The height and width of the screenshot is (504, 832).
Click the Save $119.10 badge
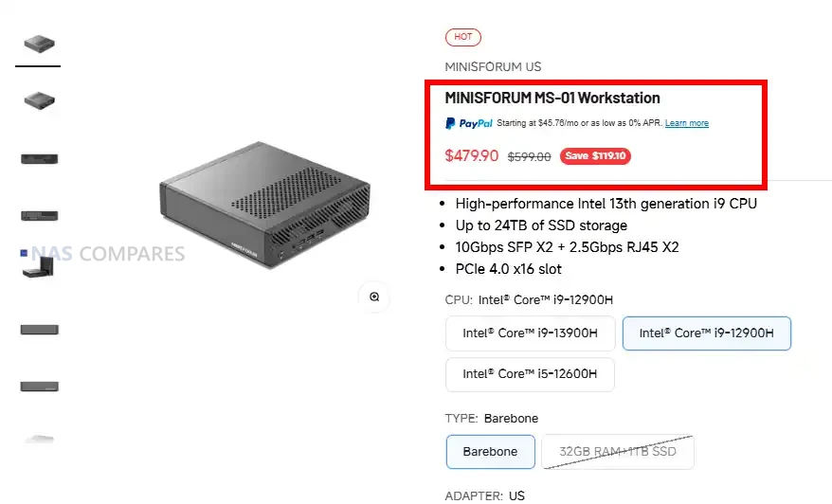[595, 156]
